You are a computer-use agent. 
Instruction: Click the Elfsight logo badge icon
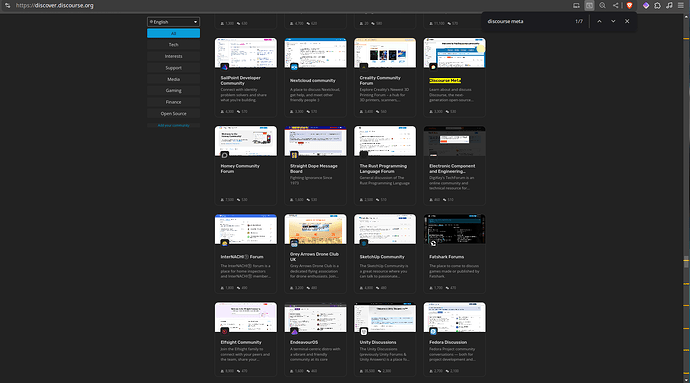(x=225, y=331)
